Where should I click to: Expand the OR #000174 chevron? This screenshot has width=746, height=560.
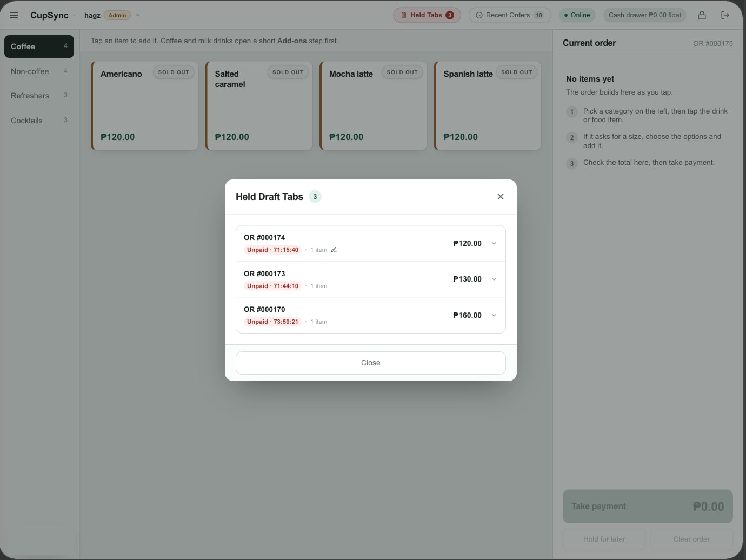[x=494, y=243]
